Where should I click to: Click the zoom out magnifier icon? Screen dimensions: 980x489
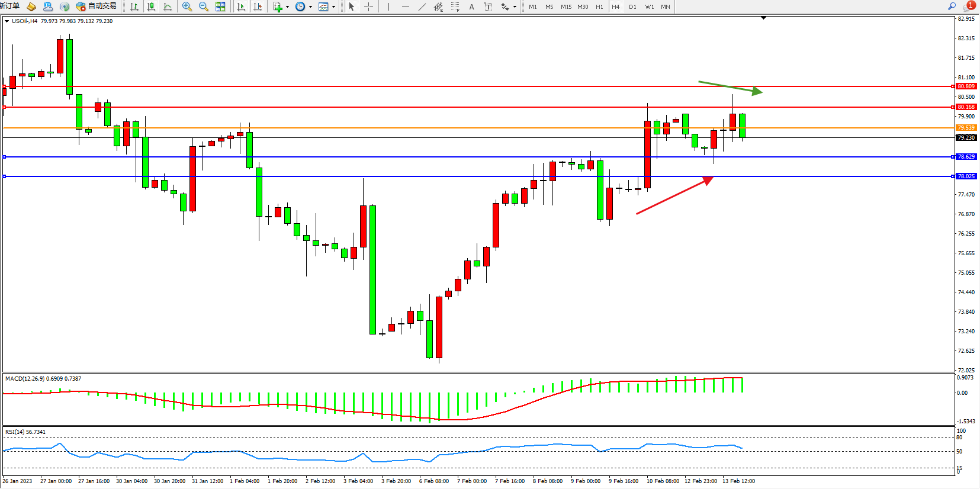pyautogui.click(x=204, y=7)
